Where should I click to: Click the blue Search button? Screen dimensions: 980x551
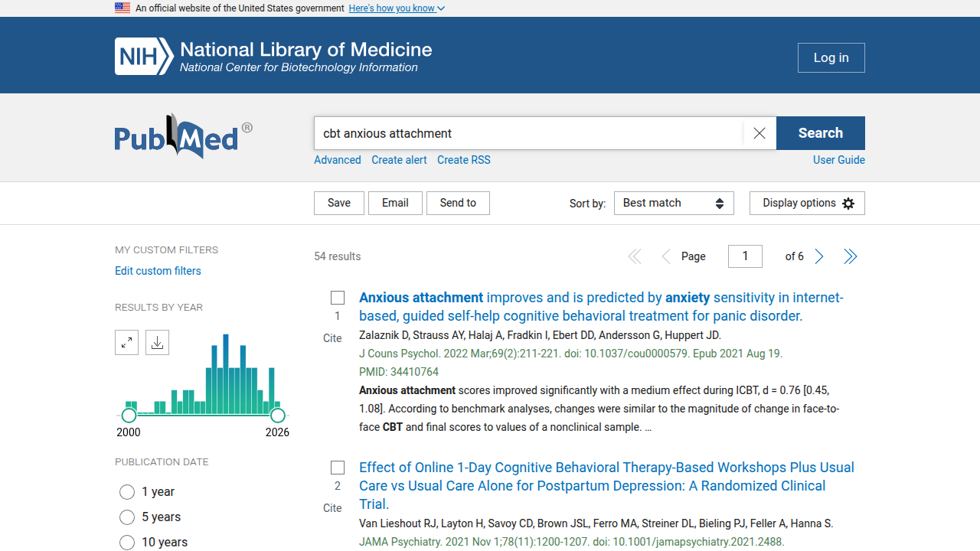click(821, 133)
